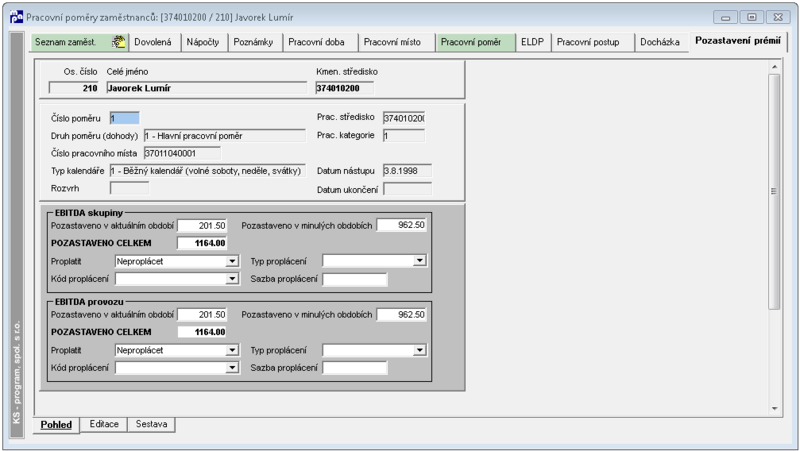Select the Pozastavení prémií tab
Screen dimensions: 800x451
tap(738, 41)
